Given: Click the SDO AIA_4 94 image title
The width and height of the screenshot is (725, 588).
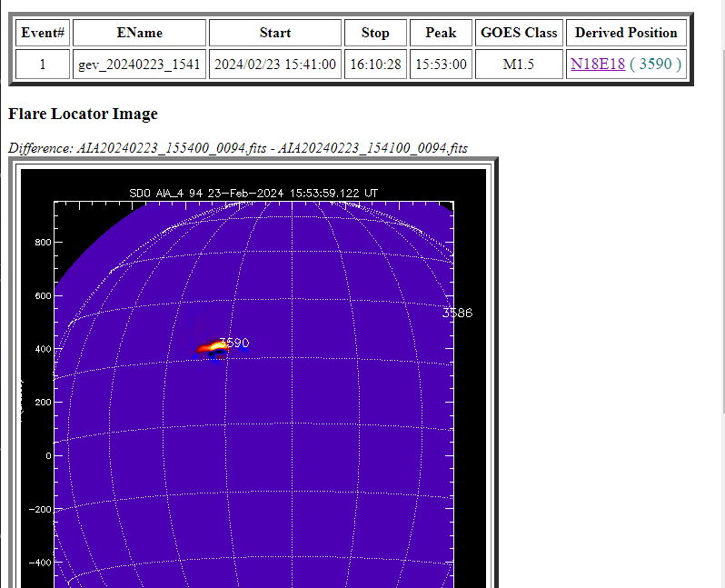Looking at the screenshot, I should [x=253, y=193].
